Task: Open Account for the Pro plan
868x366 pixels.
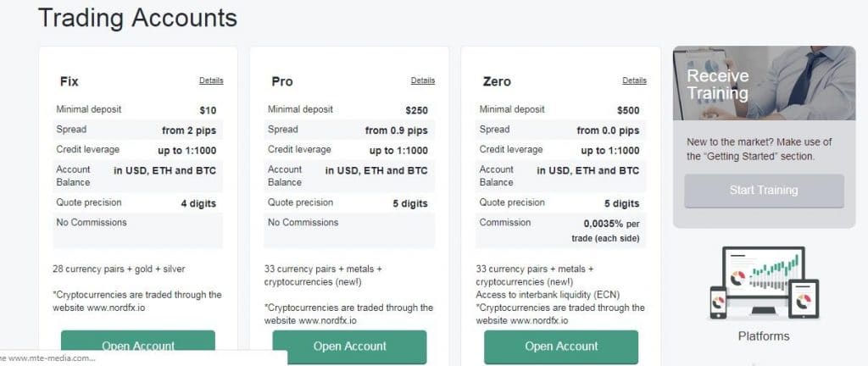Action: tap(349, 346)
